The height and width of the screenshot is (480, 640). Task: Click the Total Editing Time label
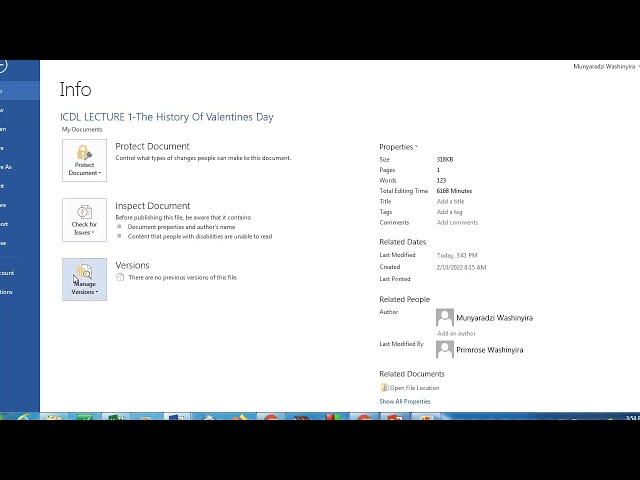404,191
